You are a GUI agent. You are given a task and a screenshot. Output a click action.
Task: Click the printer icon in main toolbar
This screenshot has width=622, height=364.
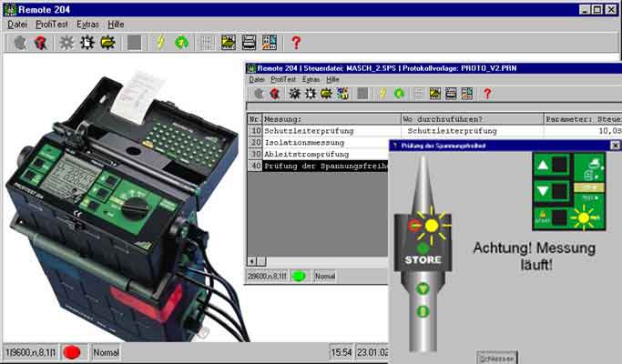click(249, 42)
